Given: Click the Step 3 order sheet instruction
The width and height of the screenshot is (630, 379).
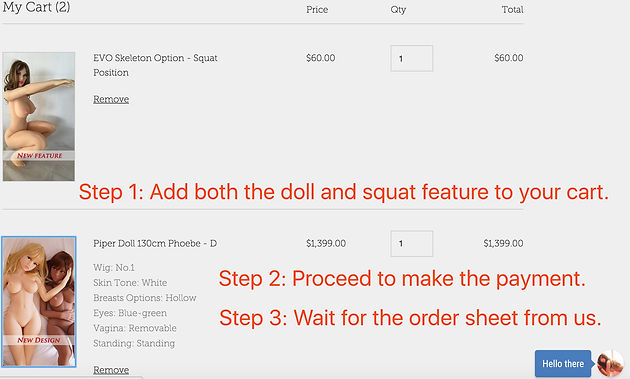Looking at the screenshot, I should click(410, 318).
